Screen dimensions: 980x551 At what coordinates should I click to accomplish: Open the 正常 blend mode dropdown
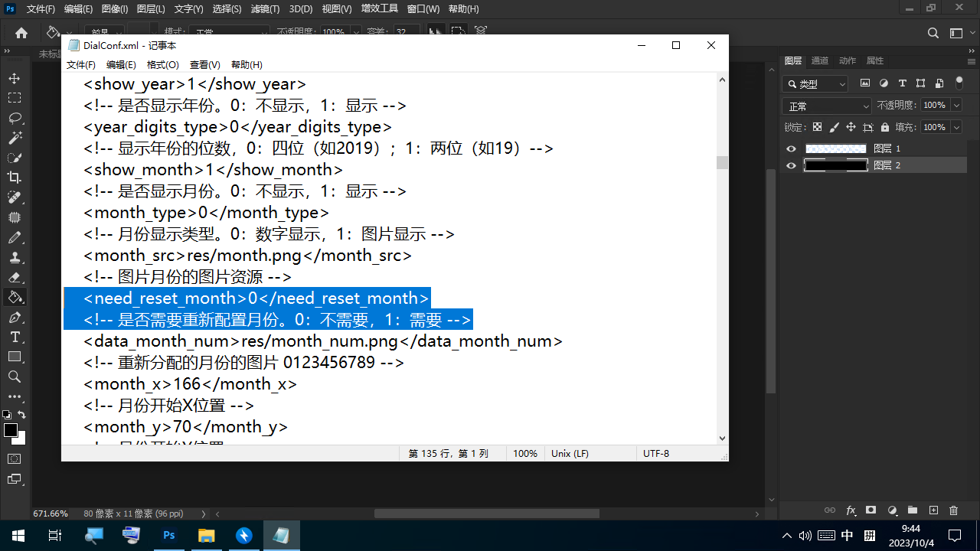(827, 106)
